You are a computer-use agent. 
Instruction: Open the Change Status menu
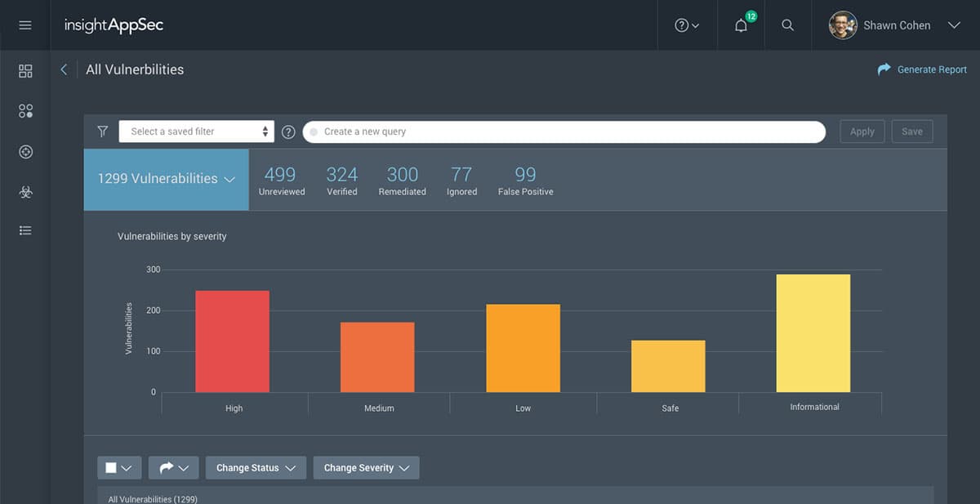(256, 467)
